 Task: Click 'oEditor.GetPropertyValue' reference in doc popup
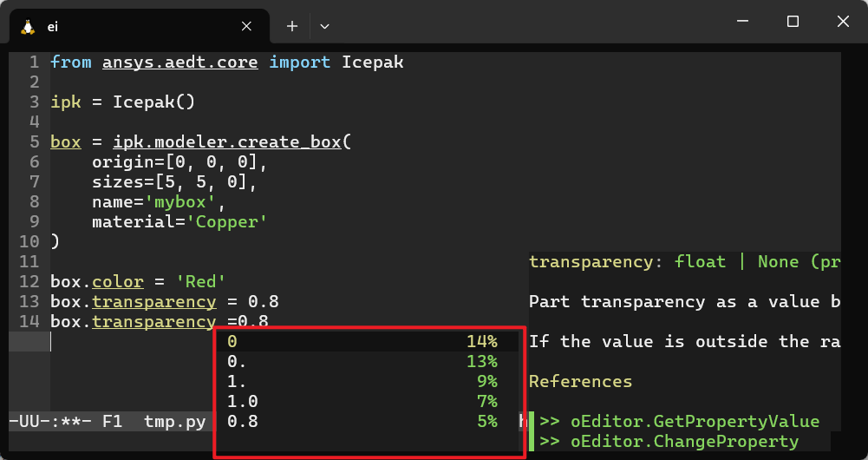695,421
